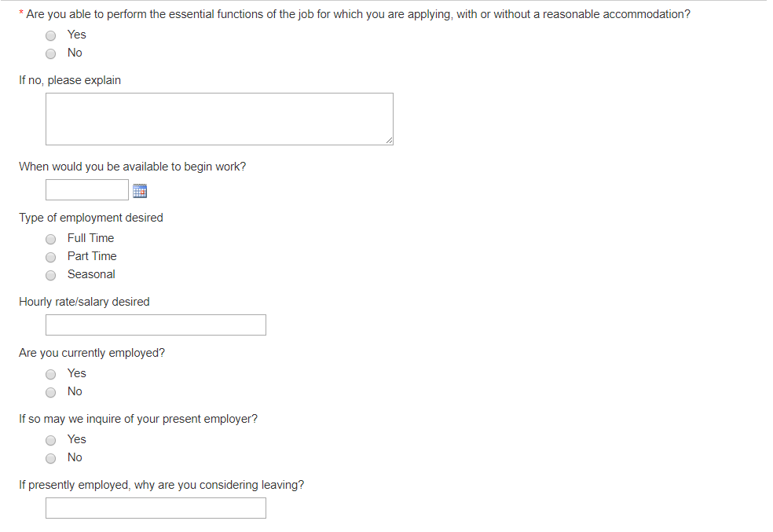773x532 pixels.
Task: Click the textarea's resize handle corner
Action: (x=390, y=140)
